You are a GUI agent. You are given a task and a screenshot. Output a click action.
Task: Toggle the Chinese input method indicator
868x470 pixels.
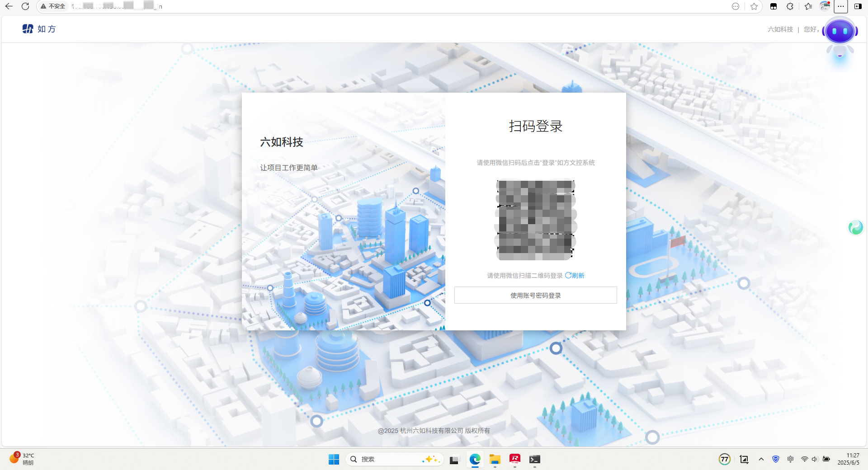(790, 459)
